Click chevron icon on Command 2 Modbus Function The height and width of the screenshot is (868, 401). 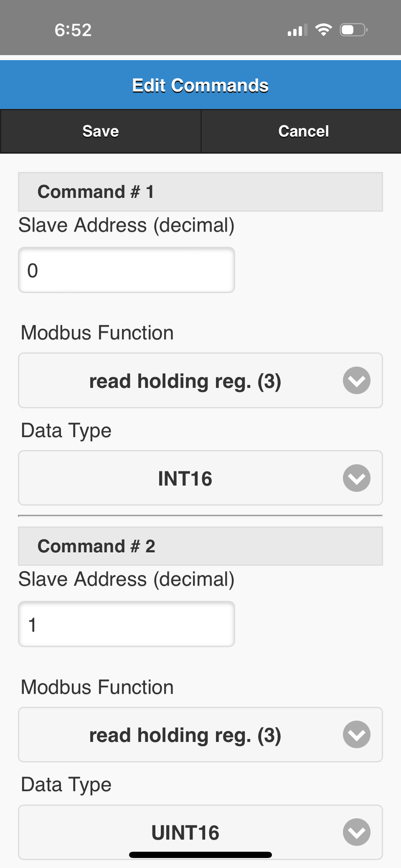pos(357,734)
